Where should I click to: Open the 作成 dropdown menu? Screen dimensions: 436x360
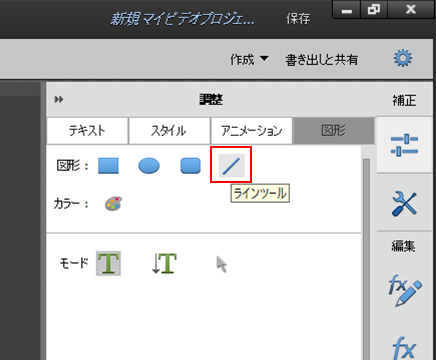[249, 59]
